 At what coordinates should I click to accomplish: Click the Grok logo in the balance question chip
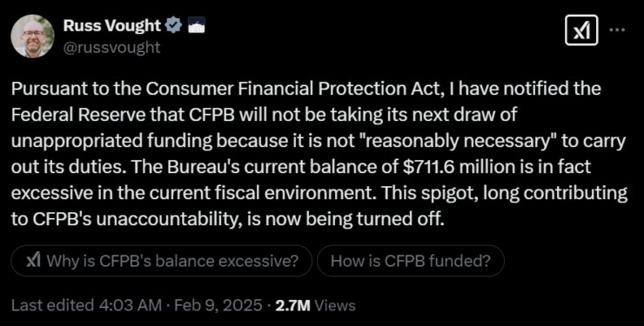coord(33,261)
